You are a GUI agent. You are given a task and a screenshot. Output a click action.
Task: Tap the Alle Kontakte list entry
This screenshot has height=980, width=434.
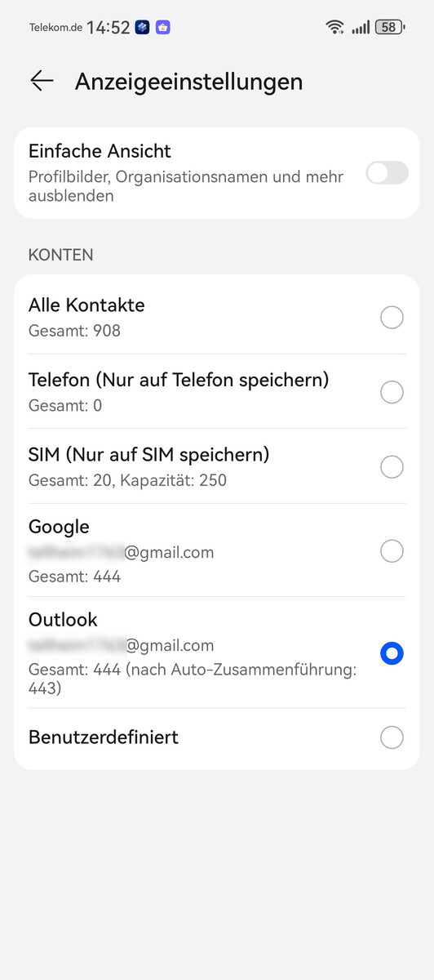[x=217, y=317]
